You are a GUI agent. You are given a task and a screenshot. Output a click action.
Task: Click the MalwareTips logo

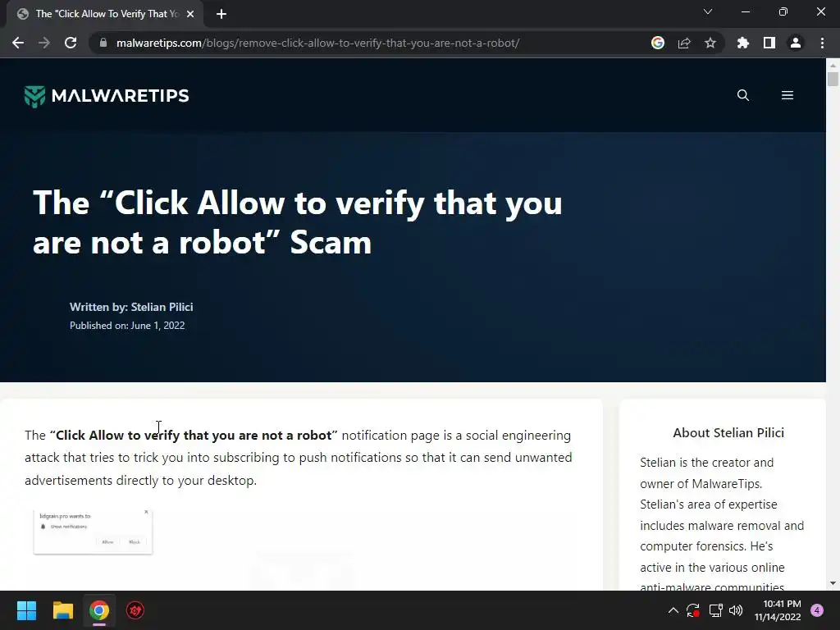click(107, 96)
